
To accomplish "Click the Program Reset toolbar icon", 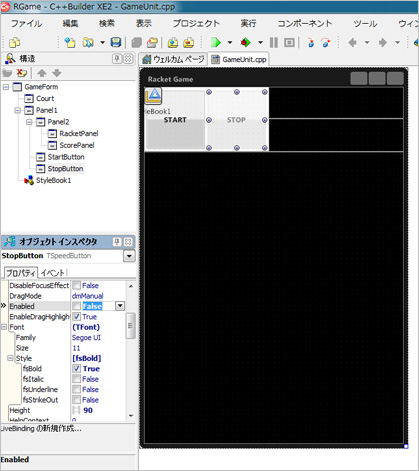I will (289, 43).
